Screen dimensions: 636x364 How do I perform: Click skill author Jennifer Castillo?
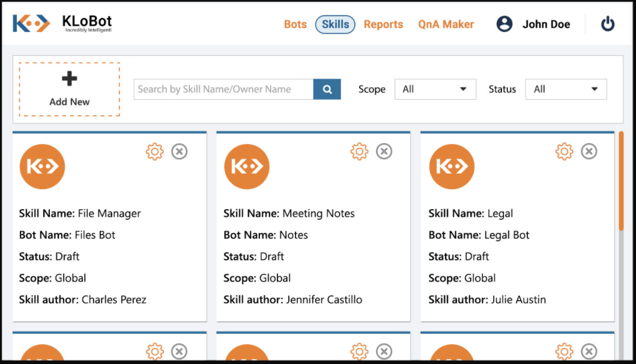[x=324, y=300]
